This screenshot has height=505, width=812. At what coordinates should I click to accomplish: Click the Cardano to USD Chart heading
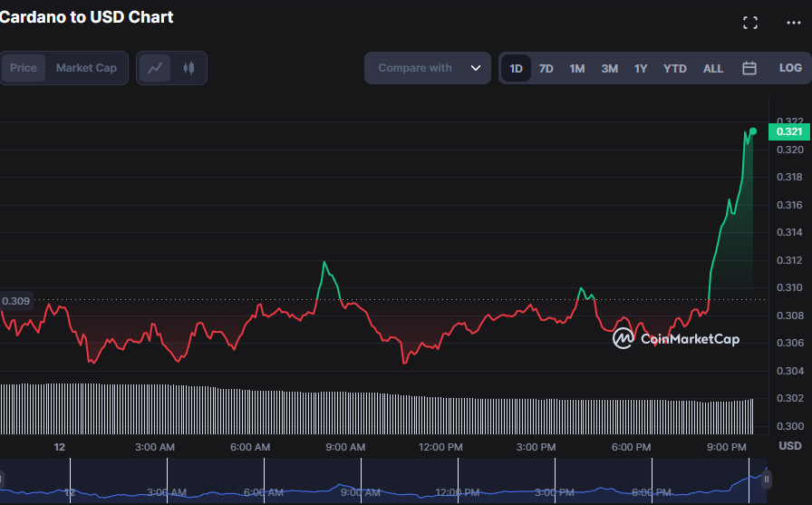[x=86, y=17]
